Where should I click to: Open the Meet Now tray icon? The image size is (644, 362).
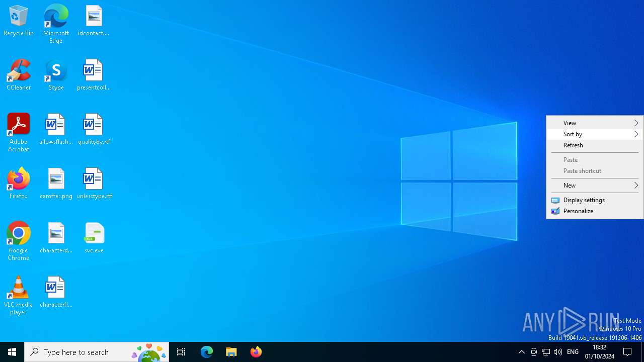tap(534, 352)
